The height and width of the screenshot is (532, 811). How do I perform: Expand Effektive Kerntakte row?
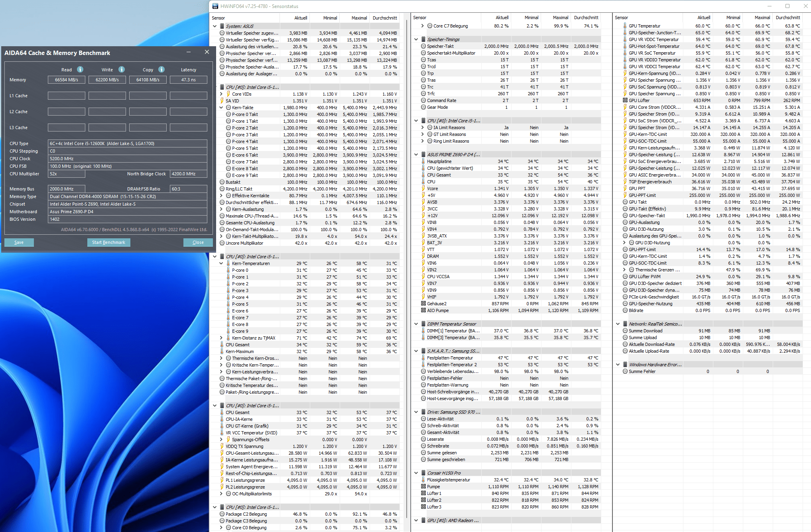click(x=221, y=196)
